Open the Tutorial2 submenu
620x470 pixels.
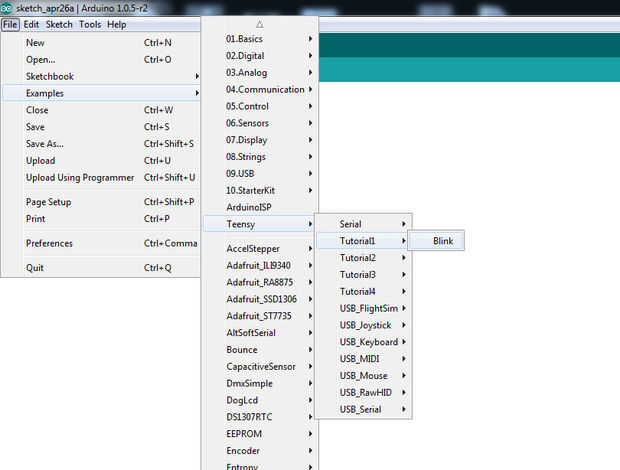pyautogui.click(x=363, y=258)
